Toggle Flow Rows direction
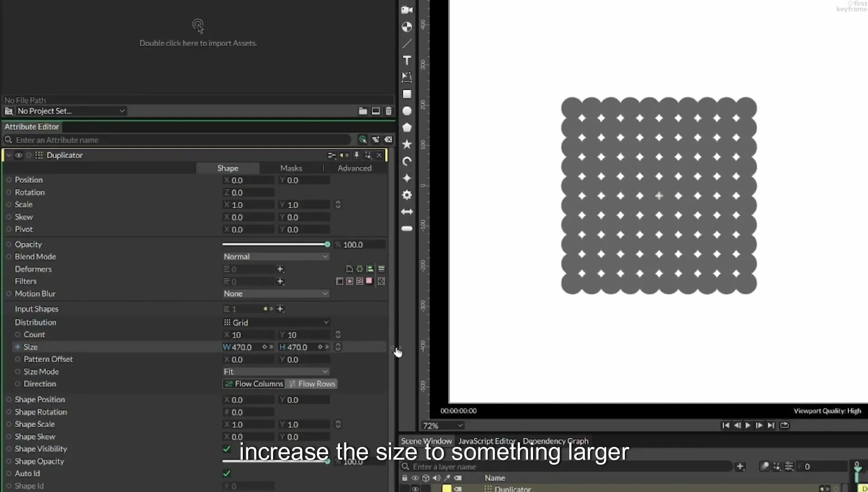Image resolution: width=868 pixels, height=492 pixels. 312,384
